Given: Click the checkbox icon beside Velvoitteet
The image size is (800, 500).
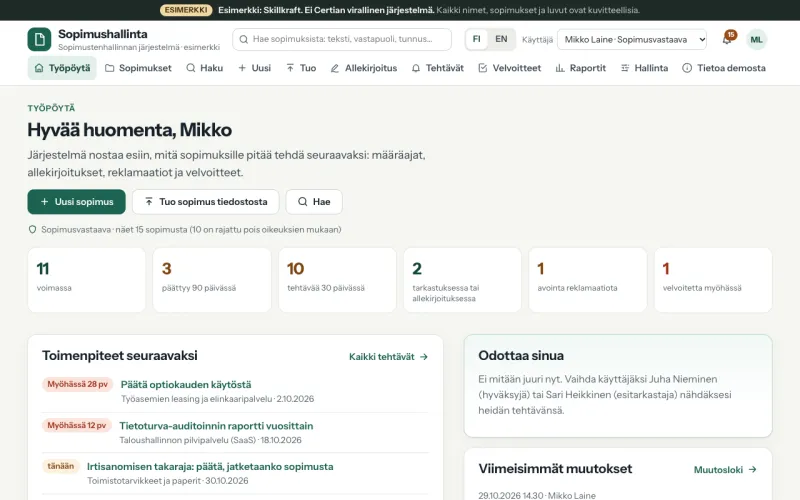Looking at the screenshot, I should pos(483,68).
